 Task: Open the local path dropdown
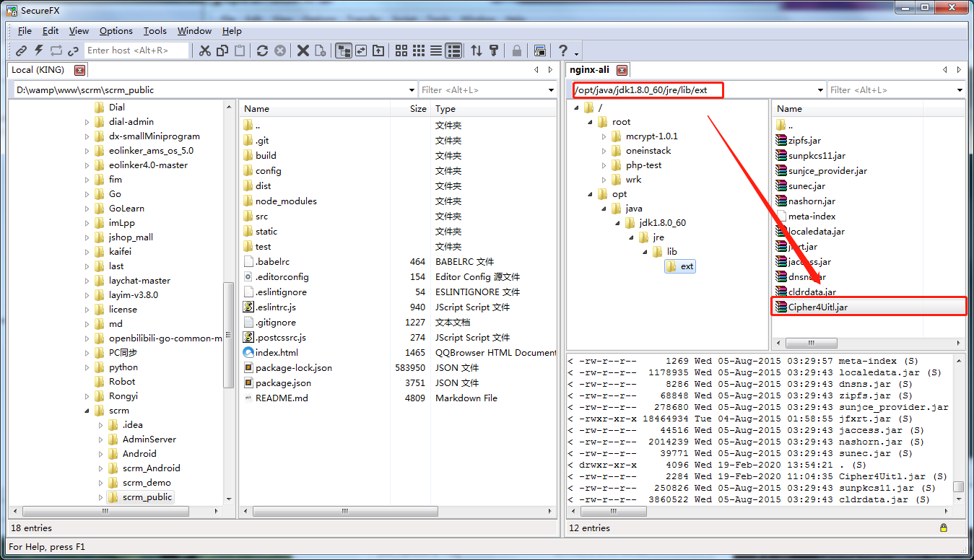[412, 90]
